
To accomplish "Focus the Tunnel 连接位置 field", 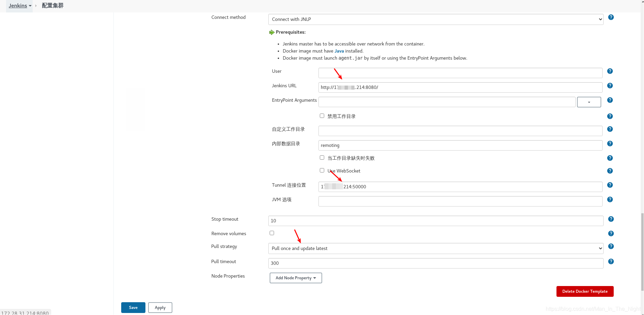I will click(x=460, y=187).
